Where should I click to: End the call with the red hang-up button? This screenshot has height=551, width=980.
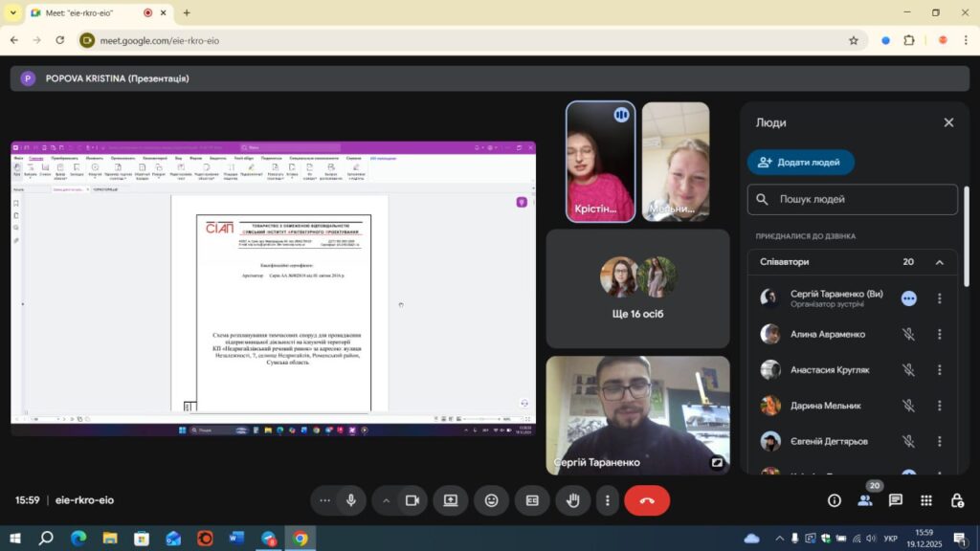tap(647, 500)
